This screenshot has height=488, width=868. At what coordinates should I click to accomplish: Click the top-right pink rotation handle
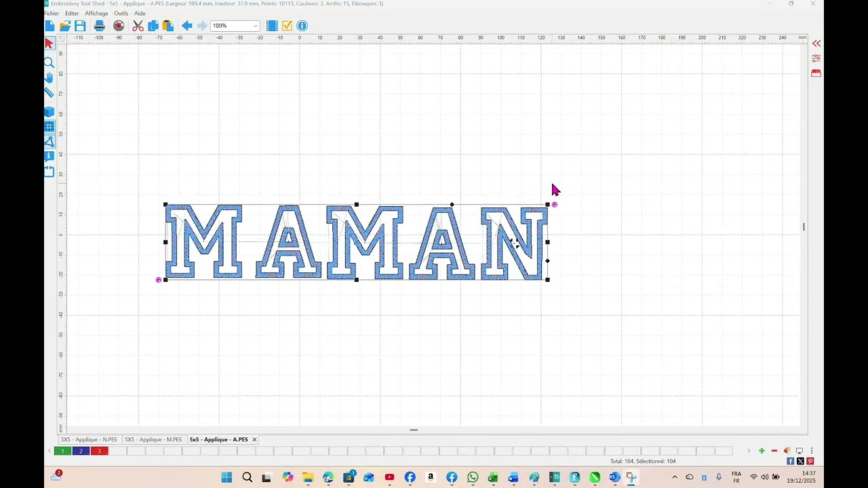tap(555, 205)
